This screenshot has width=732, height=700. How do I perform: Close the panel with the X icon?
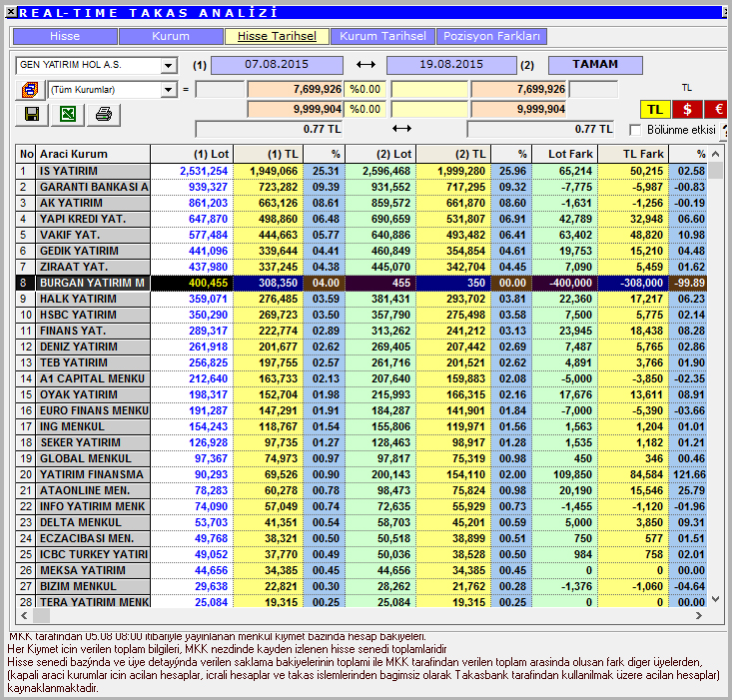12,12
